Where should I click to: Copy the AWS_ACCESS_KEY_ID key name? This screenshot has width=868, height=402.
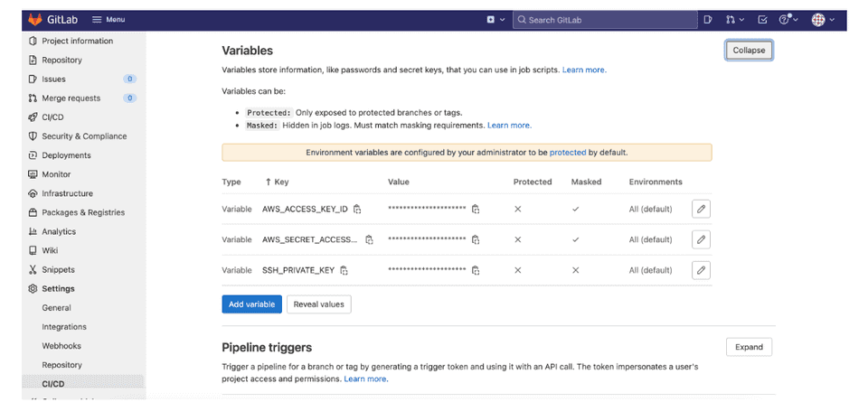[x=358, y=209]
